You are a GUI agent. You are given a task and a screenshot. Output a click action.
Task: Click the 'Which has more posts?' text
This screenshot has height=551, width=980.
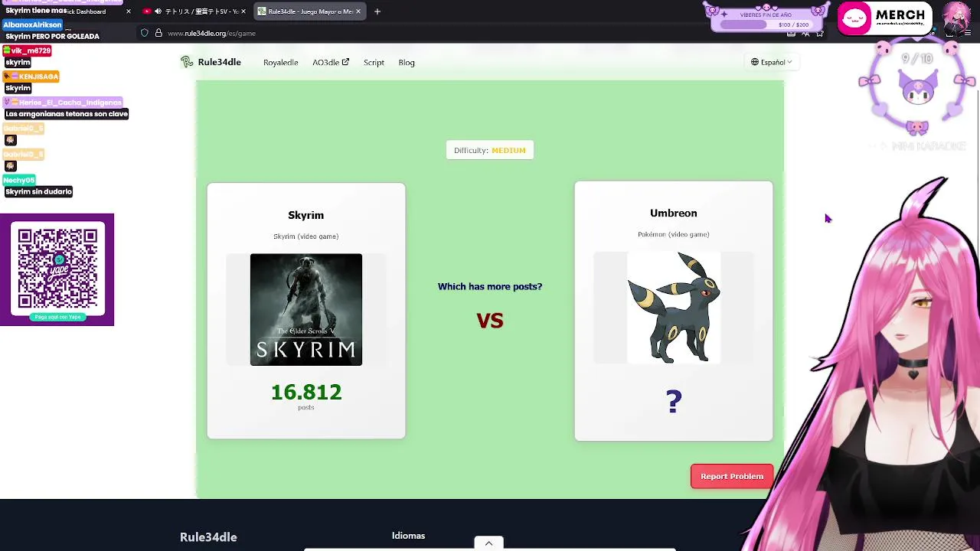[490, 286]
